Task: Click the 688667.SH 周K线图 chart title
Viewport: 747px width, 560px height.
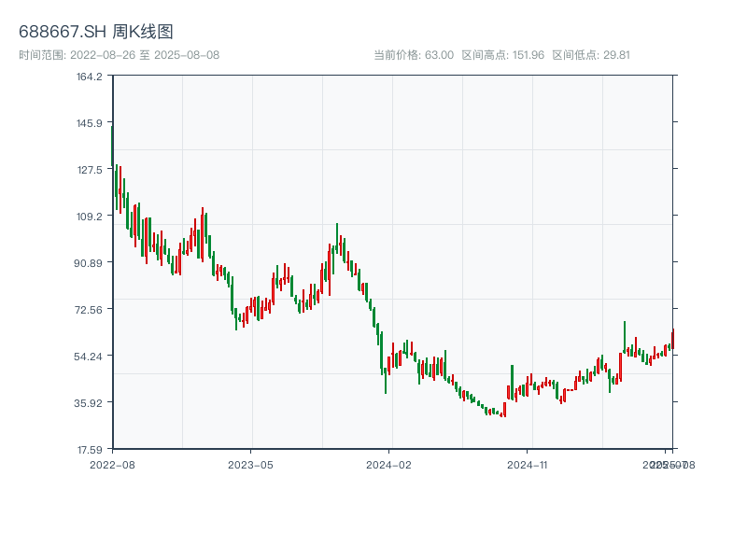Action: (96, 32)
